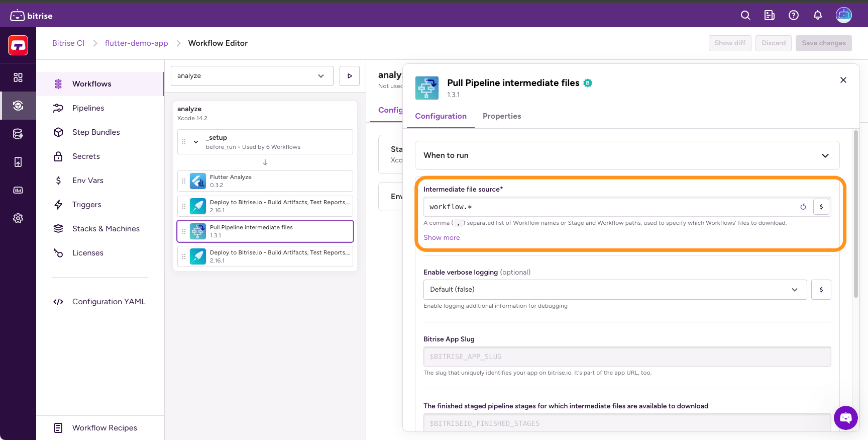Insert variable in Intermediate file source field

click(821, 207)
